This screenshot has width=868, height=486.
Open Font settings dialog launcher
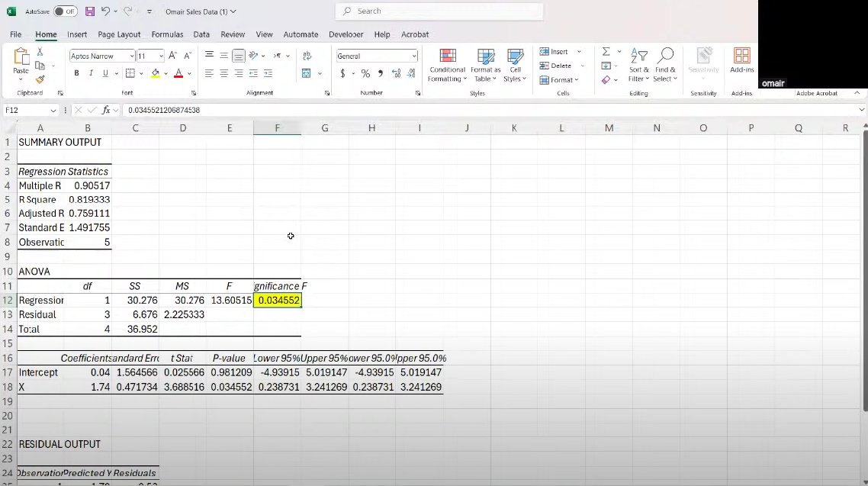194,93
